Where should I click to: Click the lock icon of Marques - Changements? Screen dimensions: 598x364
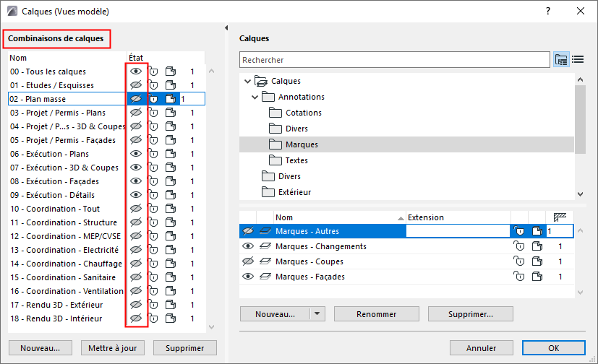[x=518, y=246]
